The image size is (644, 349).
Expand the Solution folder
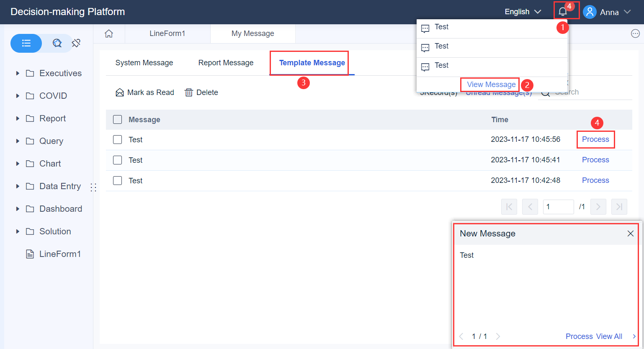tap(18, 231)
